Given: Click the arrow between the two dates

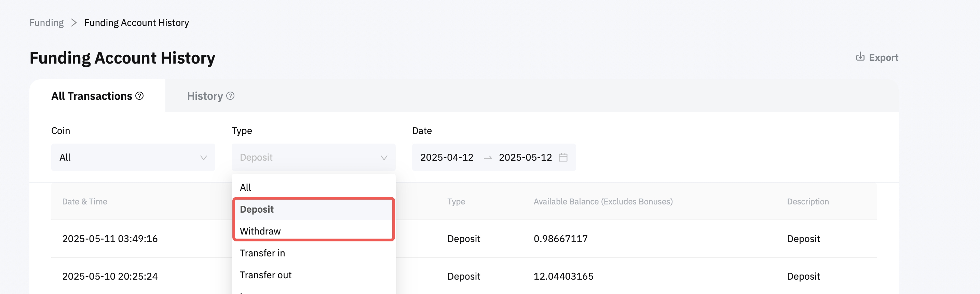Looking at the screenshot, I should 487,158.
